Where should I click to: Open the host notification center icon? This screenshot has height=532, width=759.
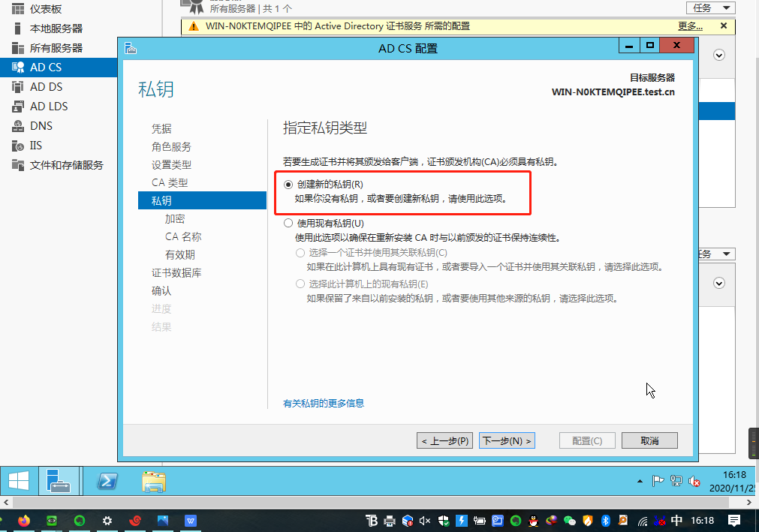734,521
